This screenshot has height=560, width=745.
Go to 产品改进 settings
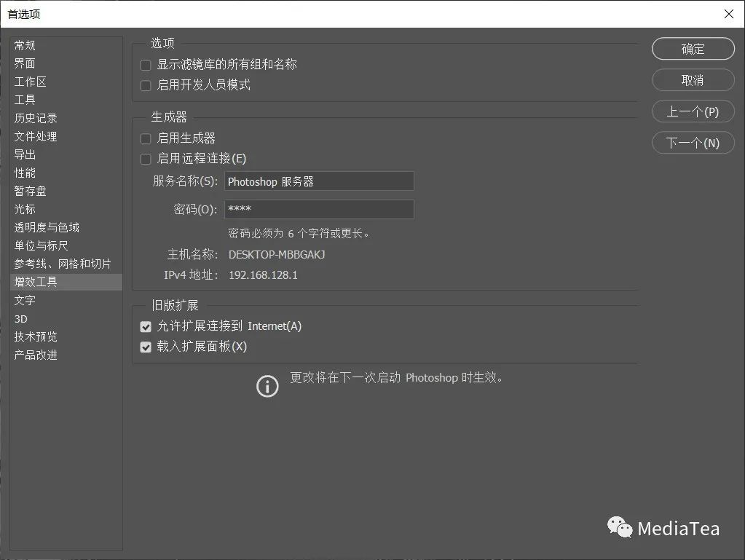click(x=66, y=355)
